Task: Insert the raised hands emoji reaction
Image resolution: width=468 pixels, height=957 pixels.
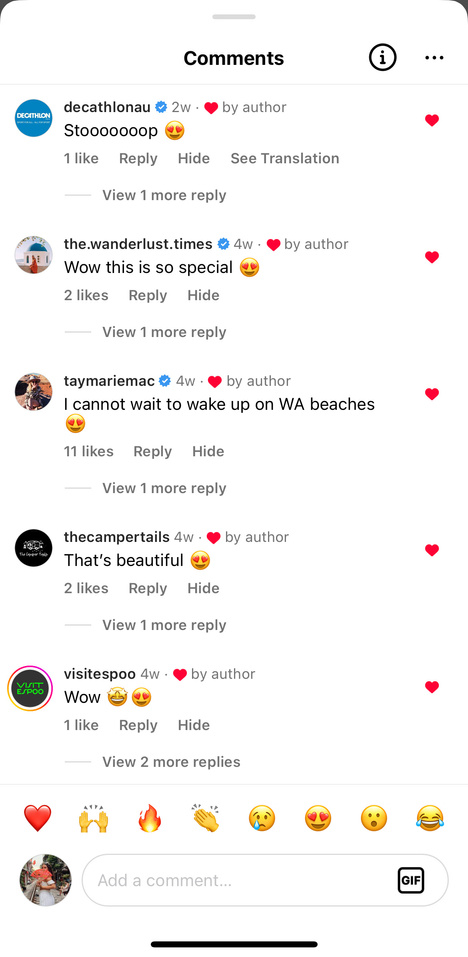Action: click(93, 818)
